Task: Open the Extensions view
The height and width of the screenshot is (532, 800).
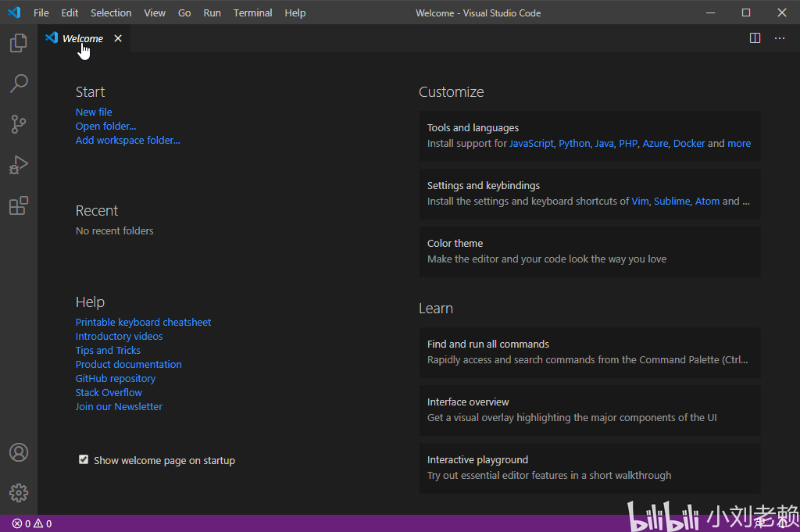Action: pos(19,205)
